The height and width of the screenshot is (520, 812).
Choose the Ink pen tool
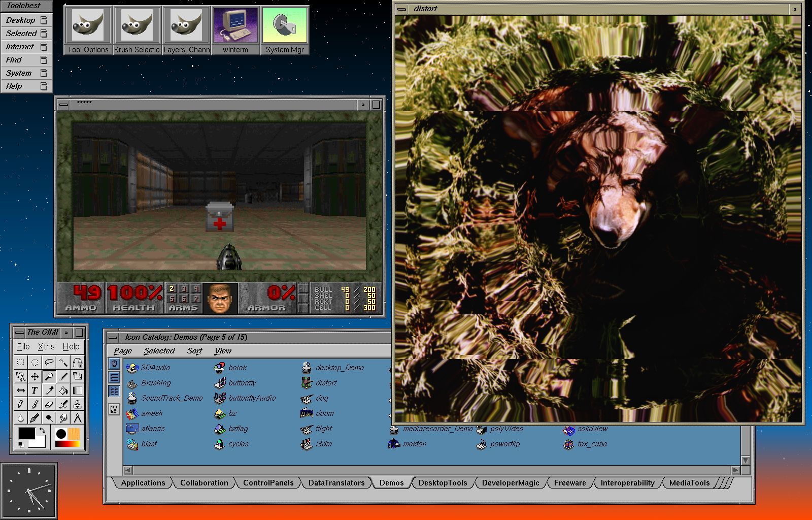click(35, 418)
